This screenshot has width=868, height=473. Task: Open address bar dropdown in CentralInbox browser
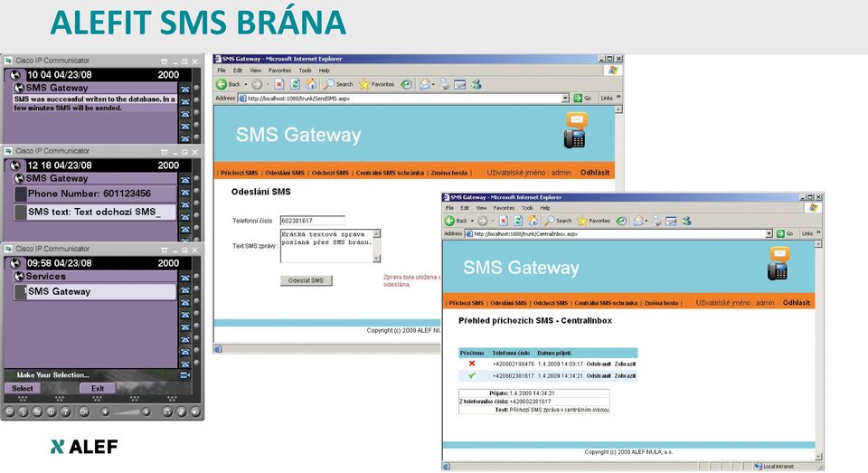coord(769,233)
